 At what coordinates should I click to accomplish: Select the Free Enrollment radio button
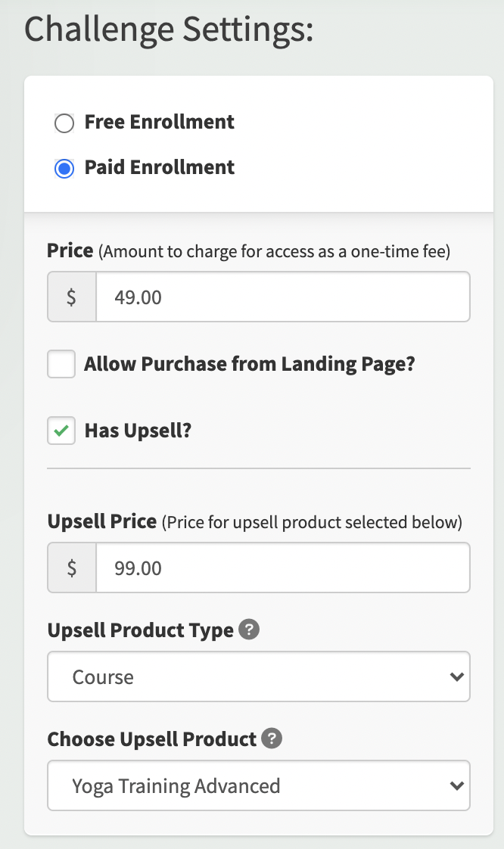point(64,123)
